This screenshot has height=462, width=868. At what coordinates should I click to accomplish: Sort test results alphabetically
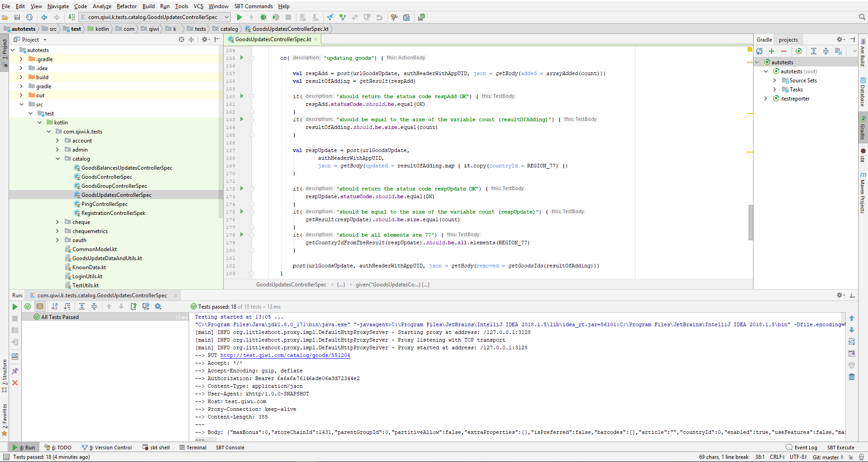pyautogui.click(x=55, y=306)
